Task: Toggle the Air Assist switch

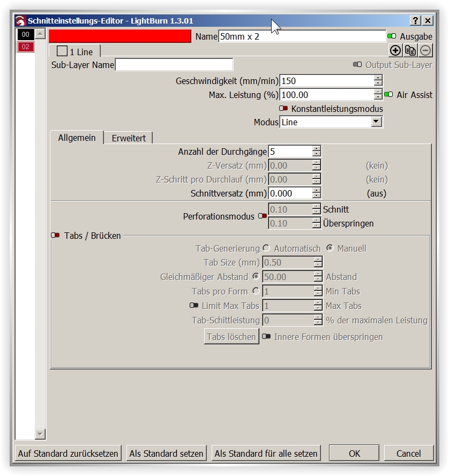Action: (388, 95)
